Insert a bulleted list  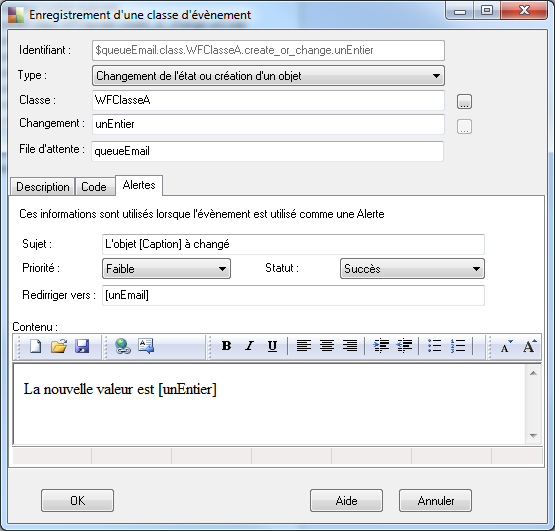[434, 346]
